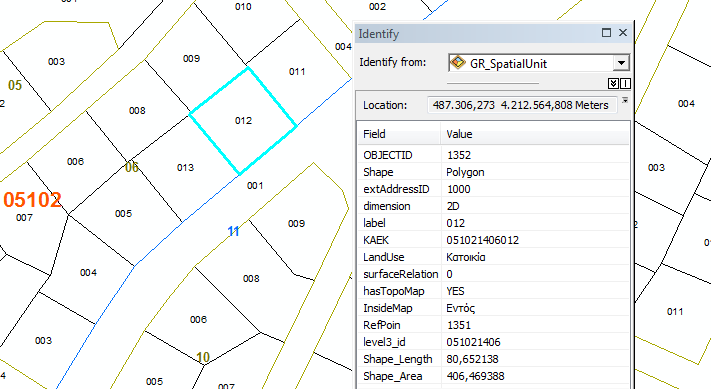Image resolution: width=711 pixels, height=389 pixels.
Task: Click the olive 10 block label
Action: coord(203,358)
